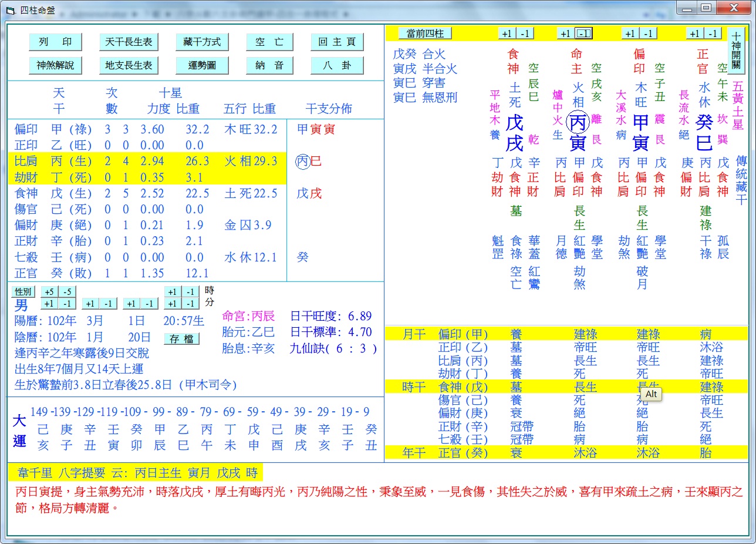Image resolution: width=756 pixels, height=544 pixels.
Task: Click -1 above the 3月 month
Action: pyautogui.click(x=108, y=304)
